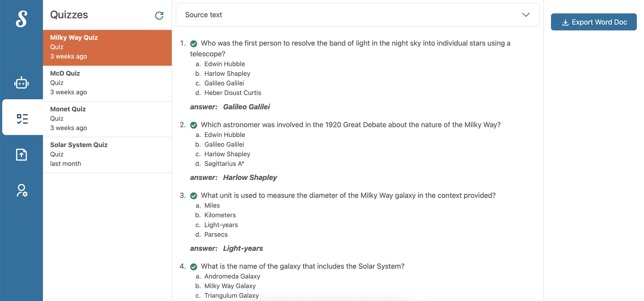Toggle green check mark on question 1

(x=194, y=44)
